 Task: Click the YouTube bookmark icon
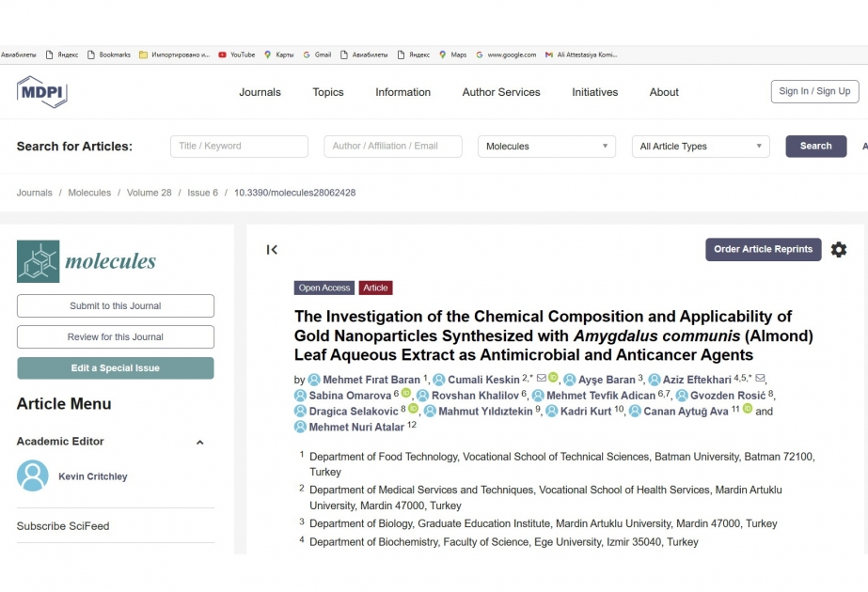click(x=223, y=55)
